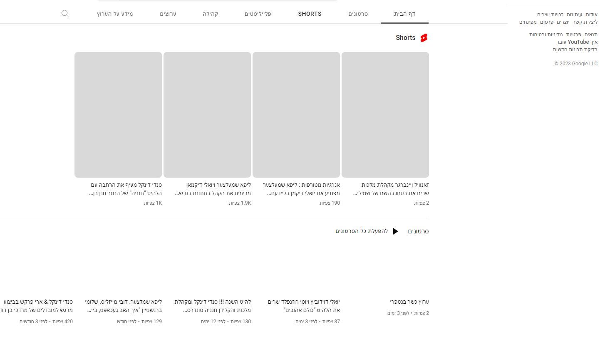Click the בדיקת תכונות חדשות footer link
Viewport: 600px width, 364px height.
point(575,50)
